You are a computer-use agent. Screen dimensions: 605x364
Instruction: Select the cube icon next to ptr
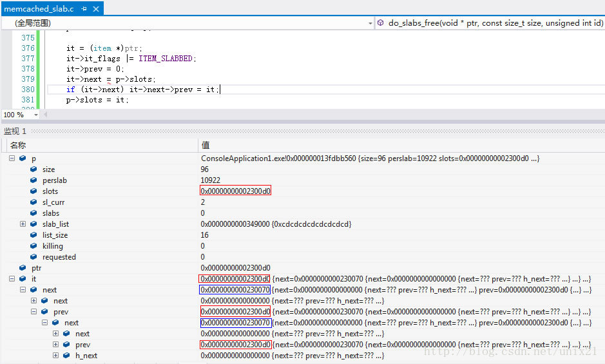pyautogui.click(x=23, y=267)
